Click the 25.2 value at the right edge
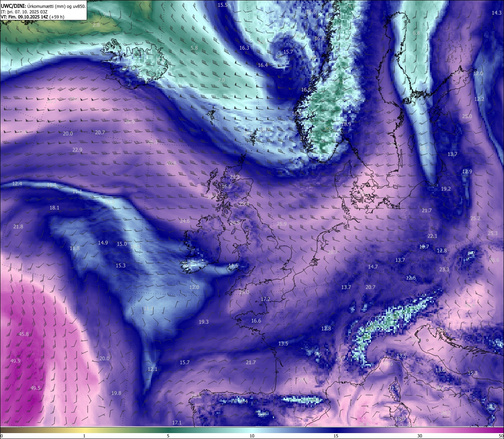The image size is (504, 439). pyautogui.click(x=475, y=218)
